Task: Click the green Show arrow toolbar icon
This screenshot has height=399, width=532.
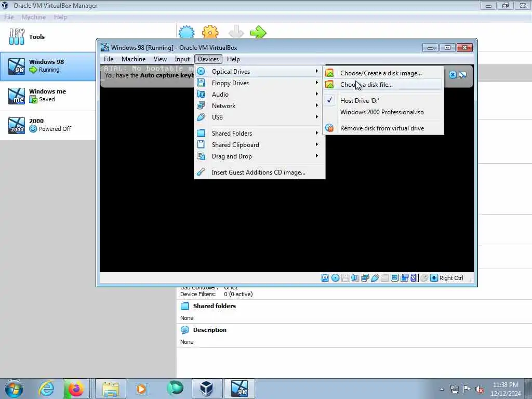Action: tap(259, 32)
